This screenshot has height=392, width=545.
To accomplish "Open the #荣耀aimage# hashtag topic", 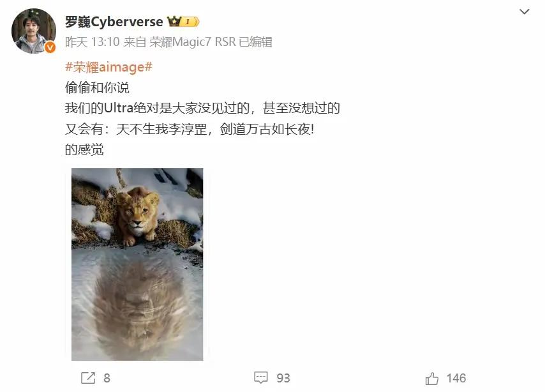I will click(108, 67).
